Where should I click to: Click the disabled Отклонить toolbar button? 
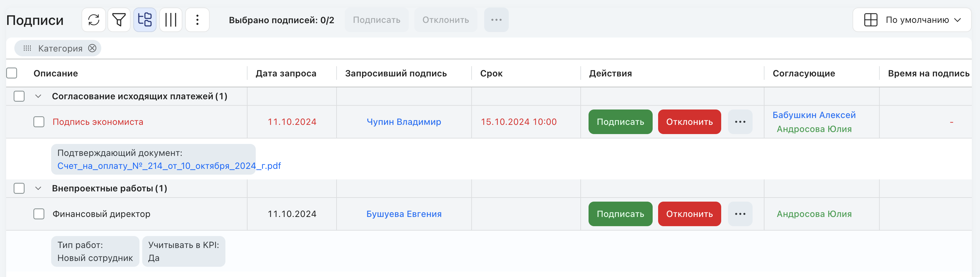point(445,20)
